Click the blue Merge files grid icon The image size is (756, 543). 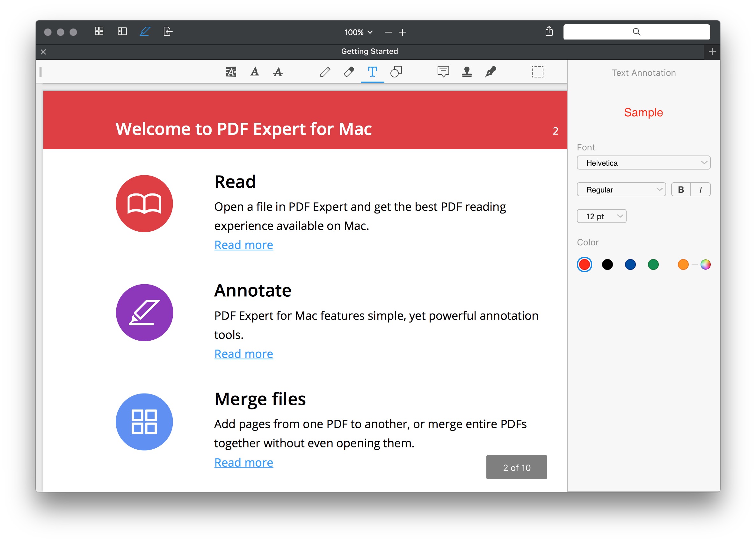pos(144,422)
